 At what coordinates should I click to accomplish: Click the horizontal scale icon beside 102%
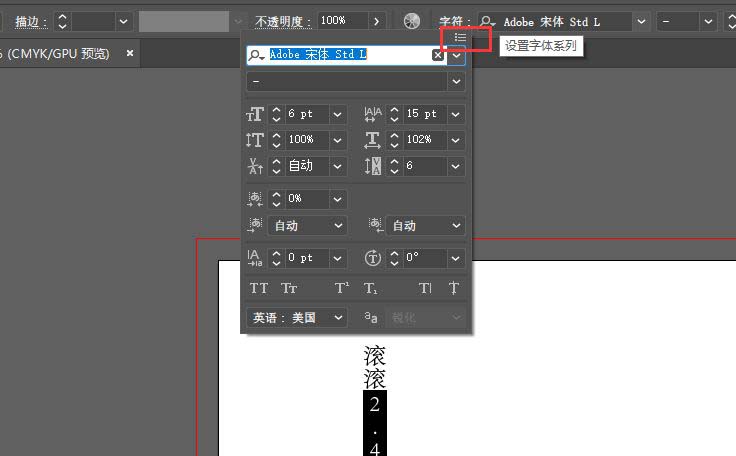373,140
